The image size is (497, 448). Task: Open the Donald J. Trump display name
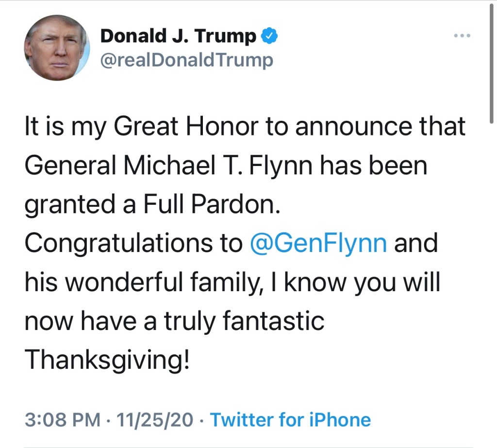pyautogui.click(x=178, y=36)
